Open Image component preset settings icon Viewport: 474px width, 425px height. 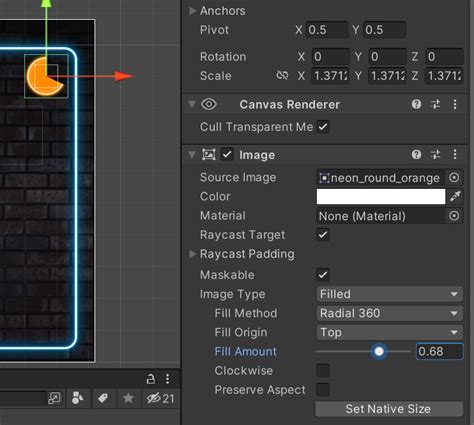tap(435, 155)
